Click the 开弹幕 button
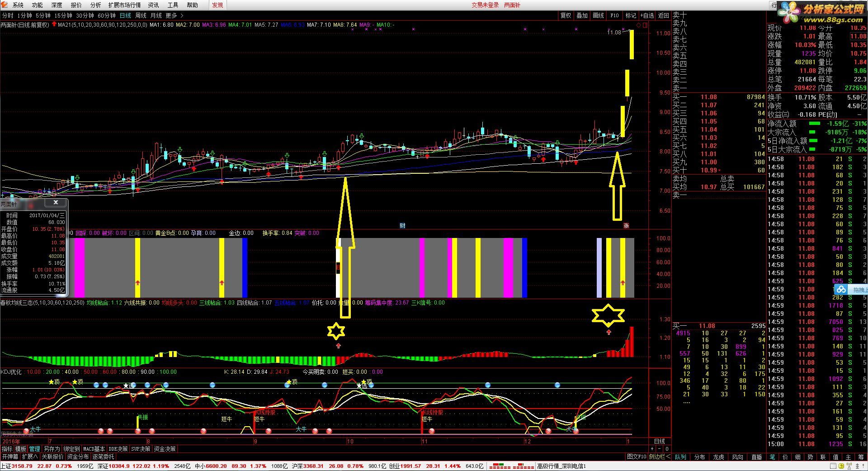 coord(10,457)
